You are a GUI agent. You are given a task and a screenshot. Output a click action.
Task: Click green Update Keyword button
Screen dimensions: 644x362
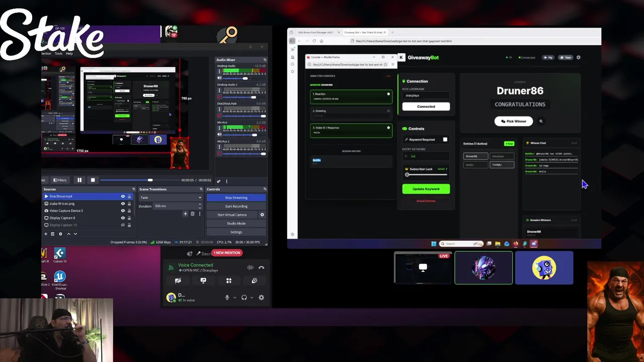(x=426, y=189)
